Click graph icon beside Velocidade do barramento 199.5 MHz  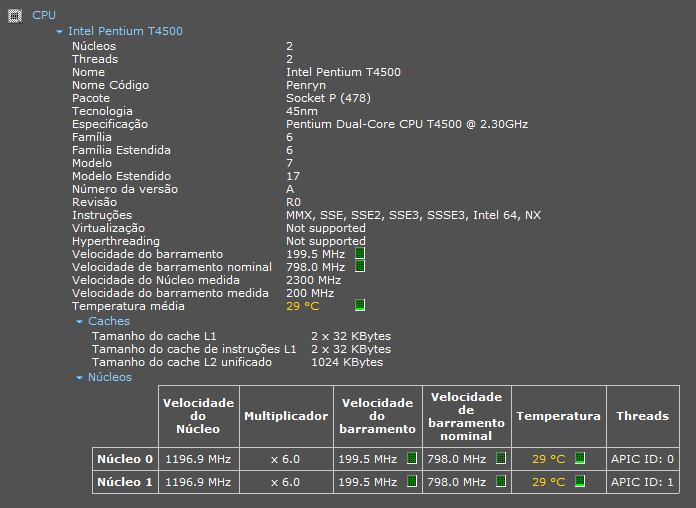pyautogui.click(x=360, y=254)
